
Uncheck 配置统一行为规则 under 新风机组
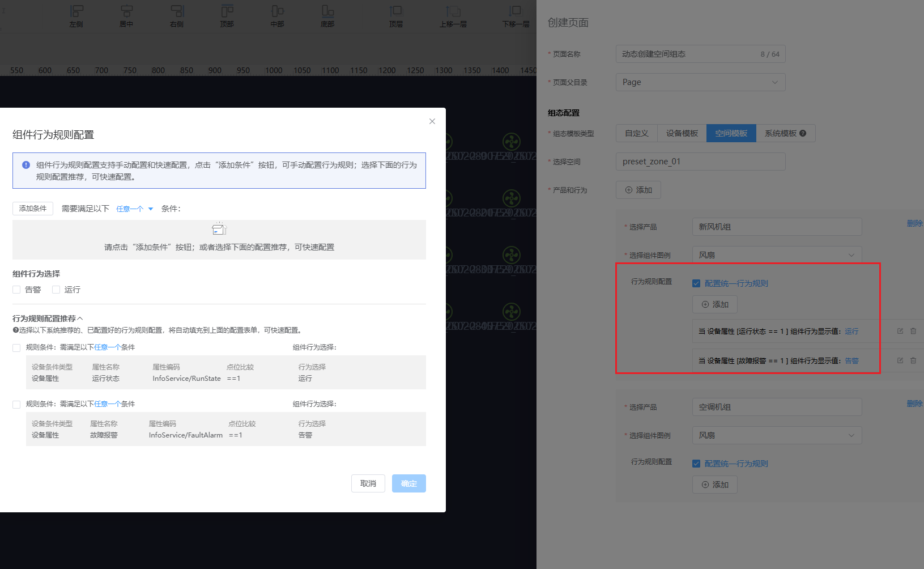(x=696, y=283)
